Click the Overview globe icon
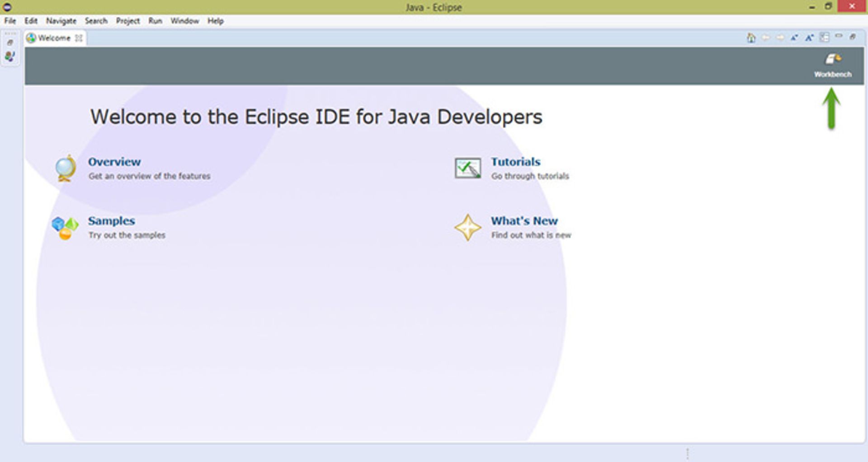Image resolution: width=868 pixels, height=462 pixels. 66,168
